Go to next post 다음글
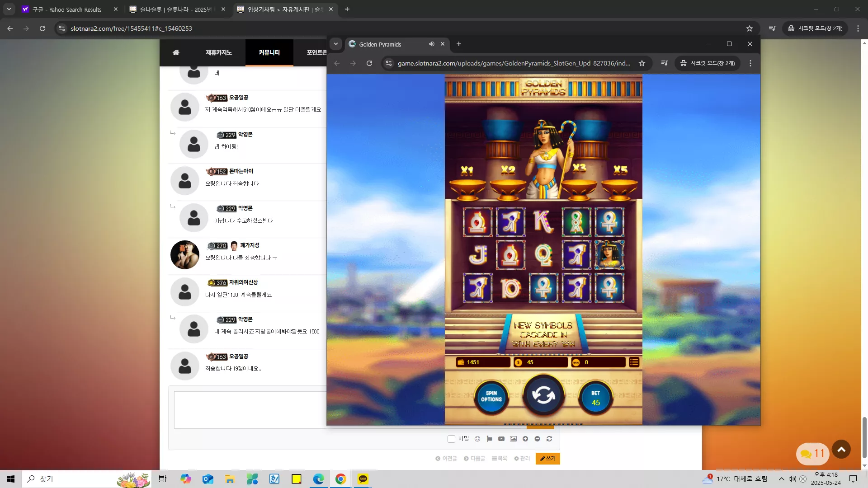Screen dimensions: 868x488 (x=474, y=459)
